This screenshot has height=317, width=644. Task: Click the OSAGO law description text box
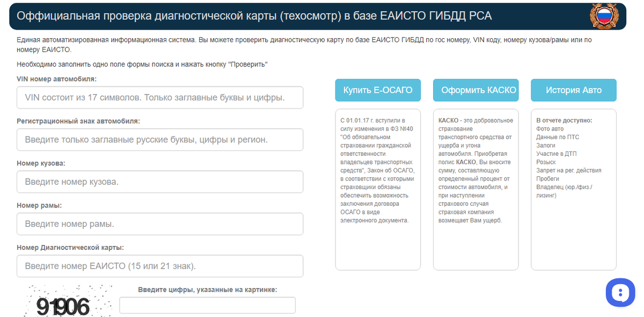tap(378, 189)
